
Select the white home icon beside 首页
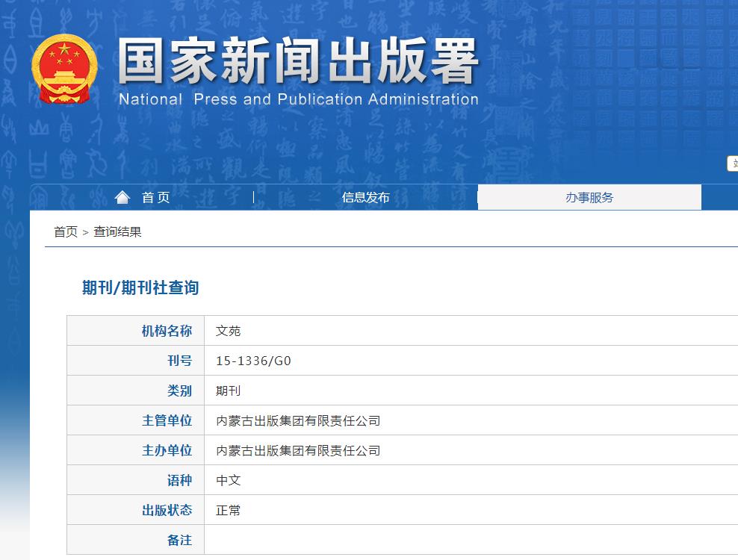[x=122, y=196]
